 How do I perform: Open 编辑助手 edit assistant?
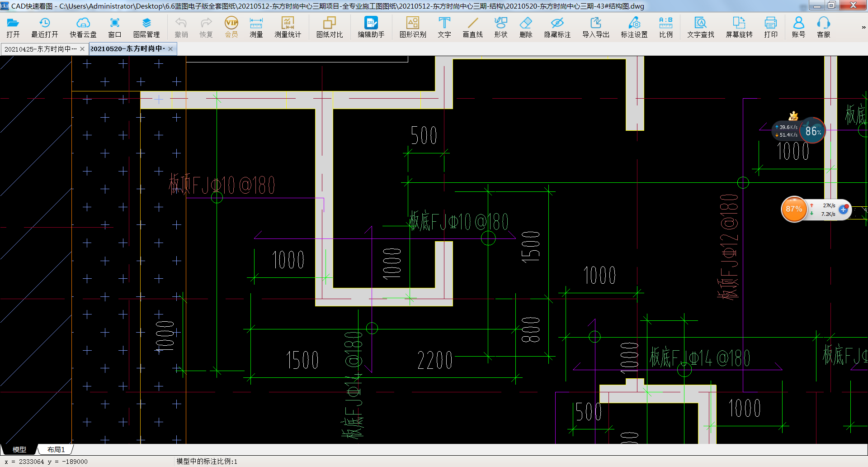click(371, 28)
